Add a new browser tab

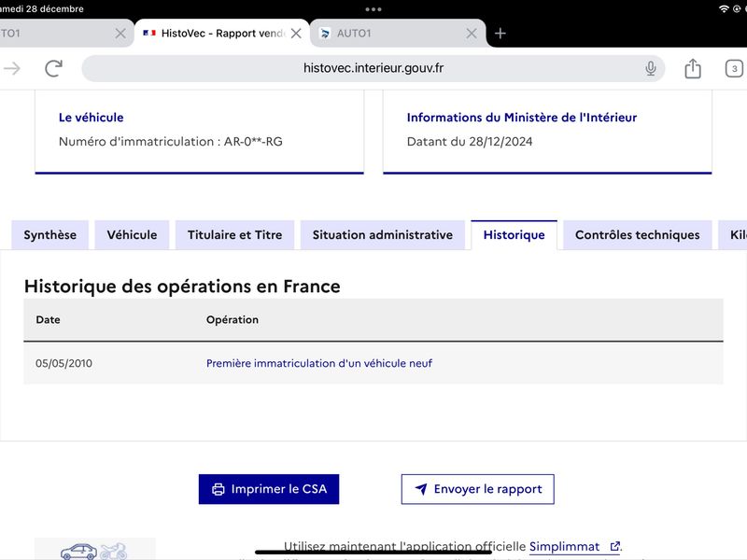click(x=500, y=34)
